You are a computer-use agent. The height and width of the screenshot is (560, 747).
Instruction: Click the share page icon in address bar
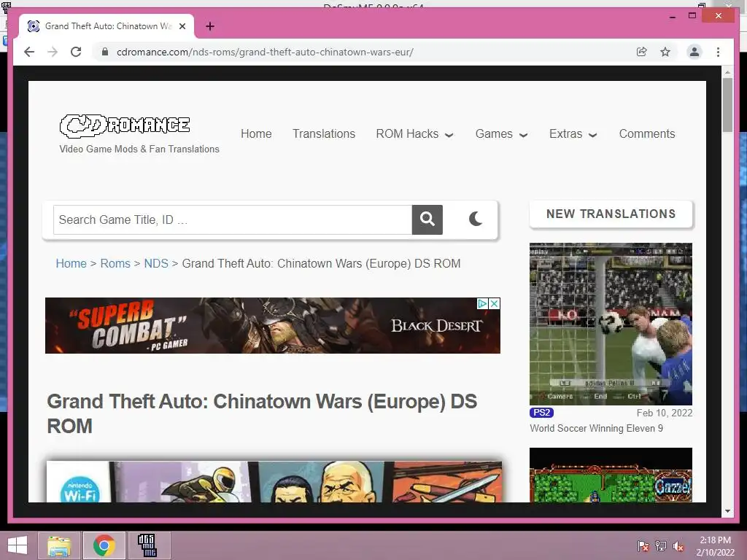pos(642,52)
